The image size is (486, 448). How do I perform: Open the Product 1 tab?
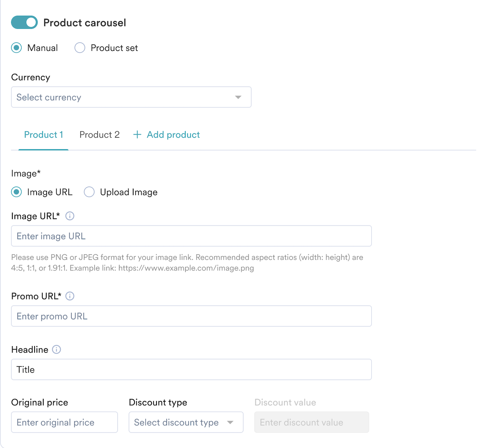(x=44, y=135)
